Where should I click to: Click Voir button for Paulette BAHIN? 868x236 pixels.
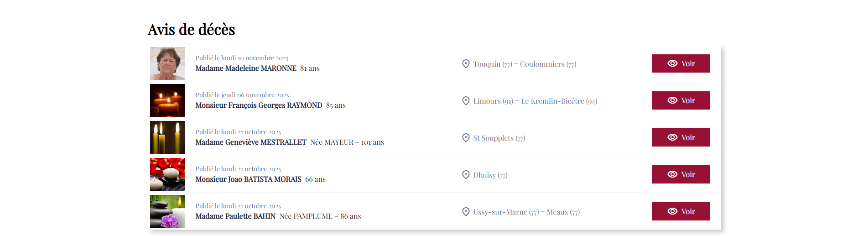pos(681,211)
